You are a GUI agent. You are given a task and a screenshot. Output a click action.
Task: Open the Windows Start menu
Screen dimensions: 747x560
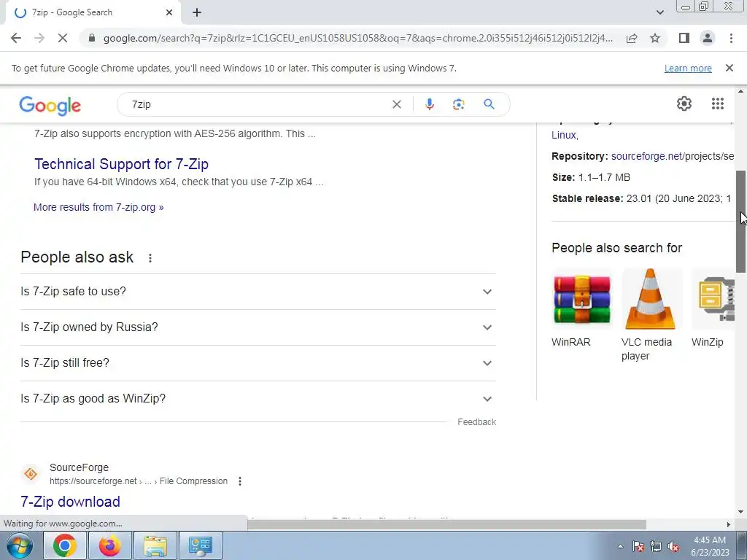coord(20,545)
